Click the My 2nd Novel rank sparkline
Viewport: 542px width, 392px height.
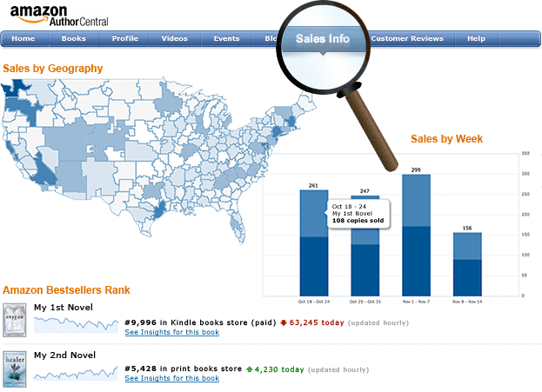[76, 374]
